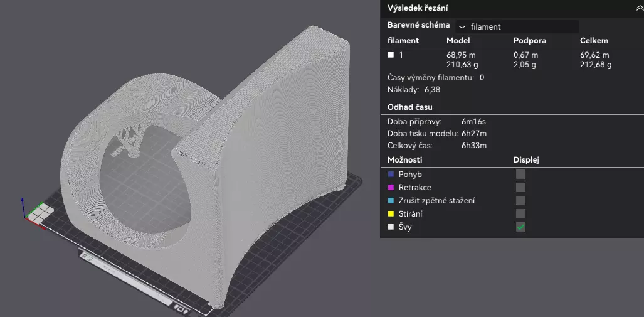Click the model length 68,95 m
The height and width of the screenshot is (317, 644).
(462, 55)
